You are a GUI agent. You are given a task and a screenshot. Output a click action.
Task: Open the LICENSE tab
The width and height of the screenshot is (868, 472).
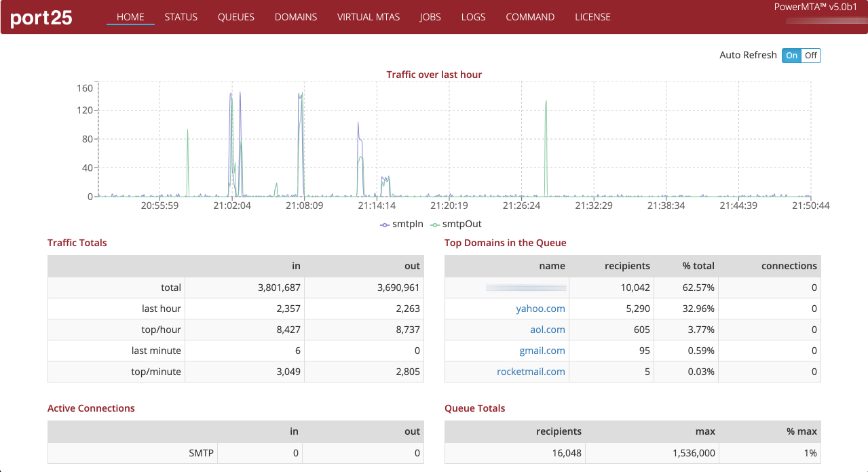[592, 17]
